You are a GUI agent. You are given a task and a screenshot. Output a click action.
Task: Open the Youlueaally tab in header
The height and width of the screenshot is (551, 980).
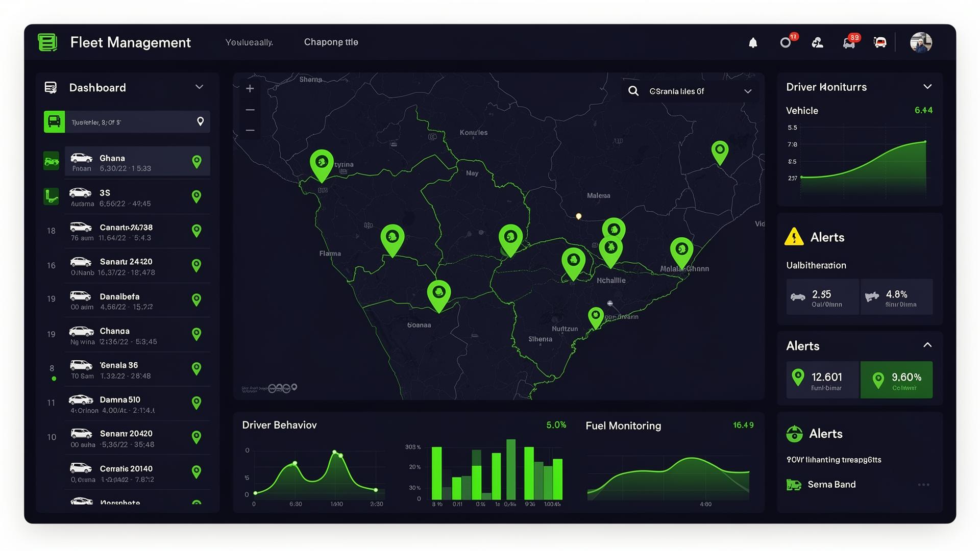click(249, 42)
